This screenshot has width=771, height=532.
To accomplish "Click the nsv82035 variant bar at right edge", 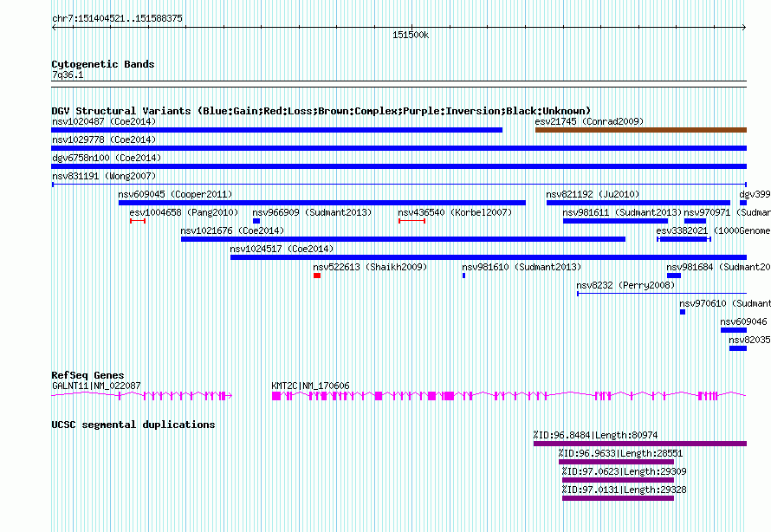I will [x=738, y=348].
